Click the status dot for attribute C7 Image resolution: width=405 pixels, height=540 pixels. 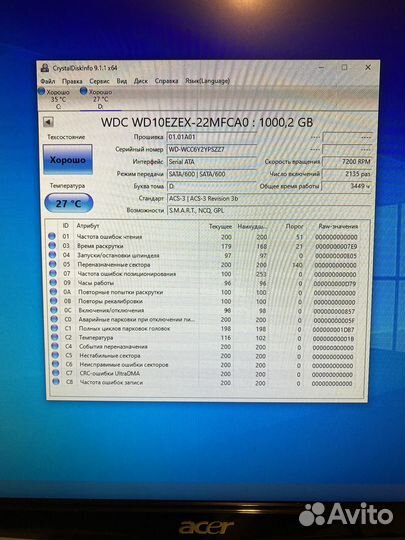[x=55, y=373]
